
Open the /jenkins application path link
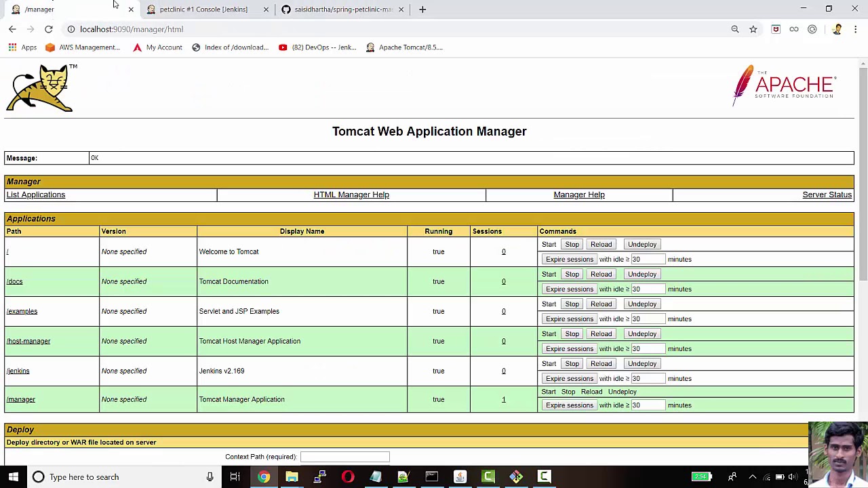tap(18, 371)
